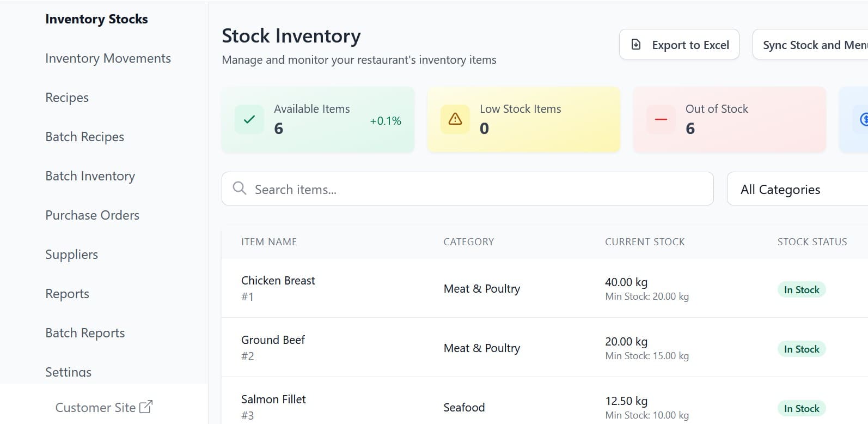Open the All Categories dropdown

[795, 189]
